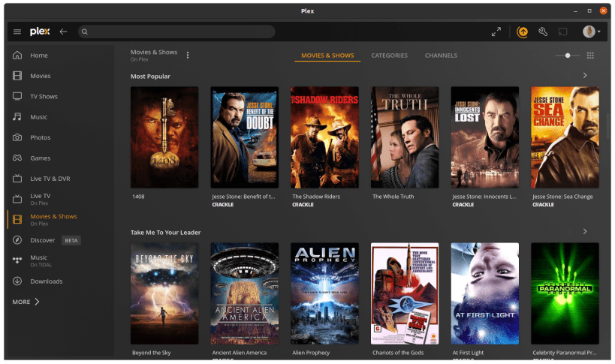Viewport: 615px width, 364px height.
Task: Click the search magnifier icon
Action: pyautogui.click(x=84, y=32)
